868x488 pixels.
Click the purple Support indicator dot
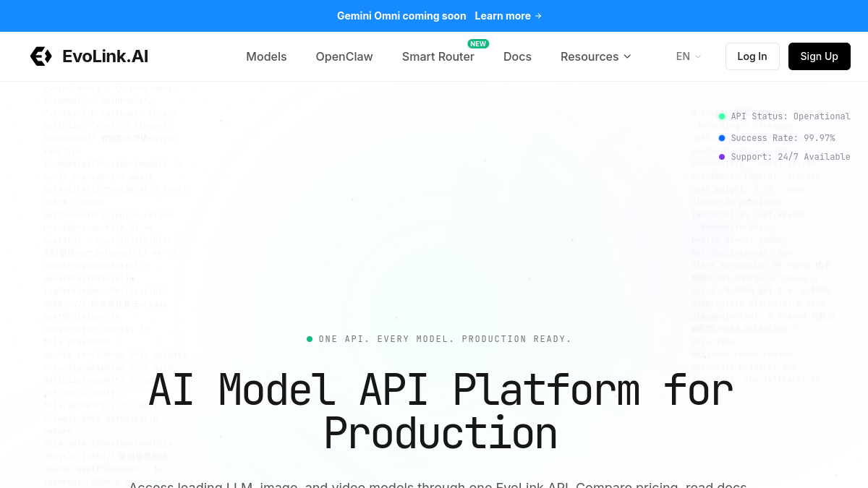coord(722,157)
